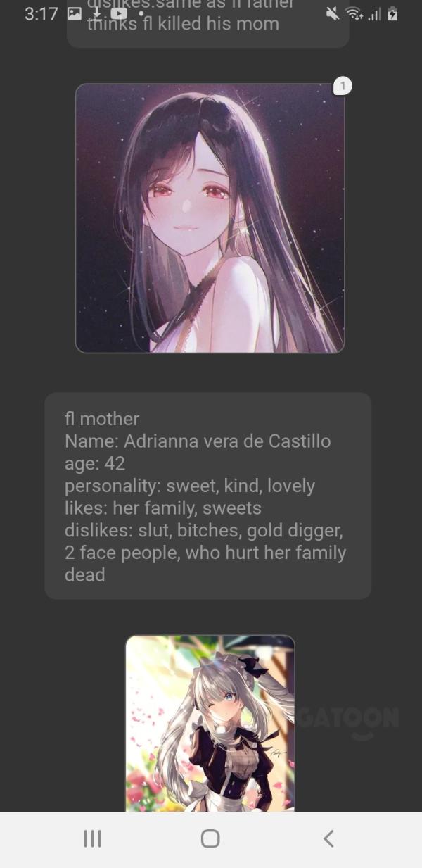
Task: Tap the "age: 42" line
Action: (95, 464)
